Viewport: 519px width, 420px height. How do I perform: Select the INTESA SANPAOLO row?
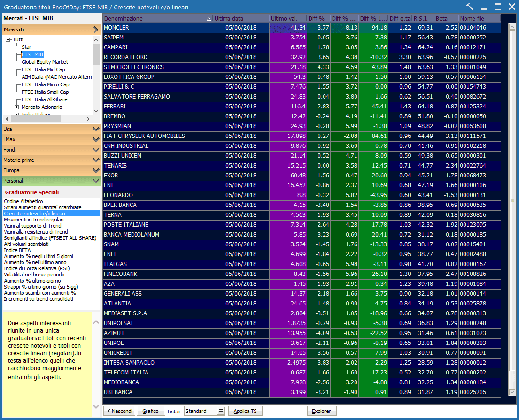coord(302,363)
